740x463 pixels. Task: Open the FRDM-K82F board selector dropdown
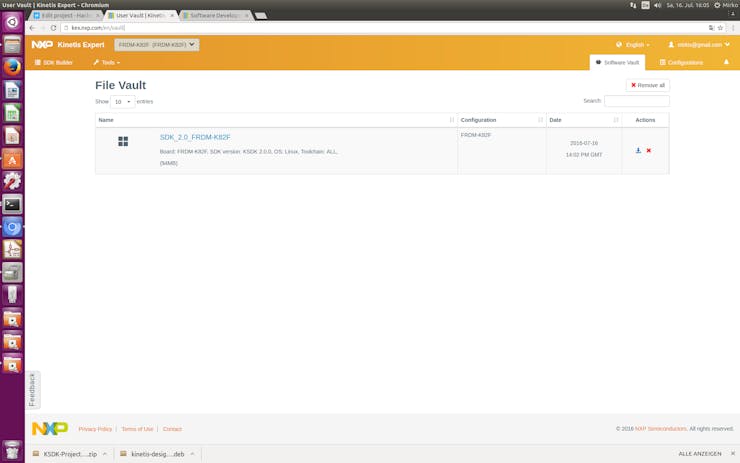[x=156, y=45]
